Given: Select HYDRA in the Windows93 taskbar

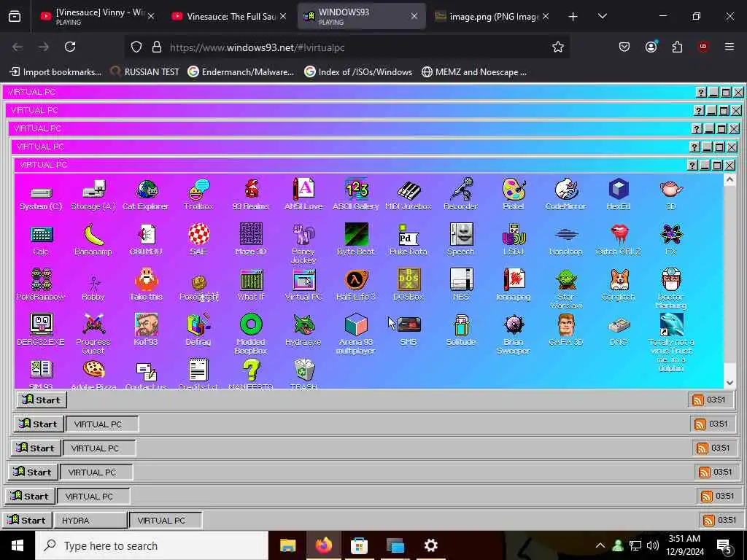Looking at the screenshot, I should tap(90, 520).
